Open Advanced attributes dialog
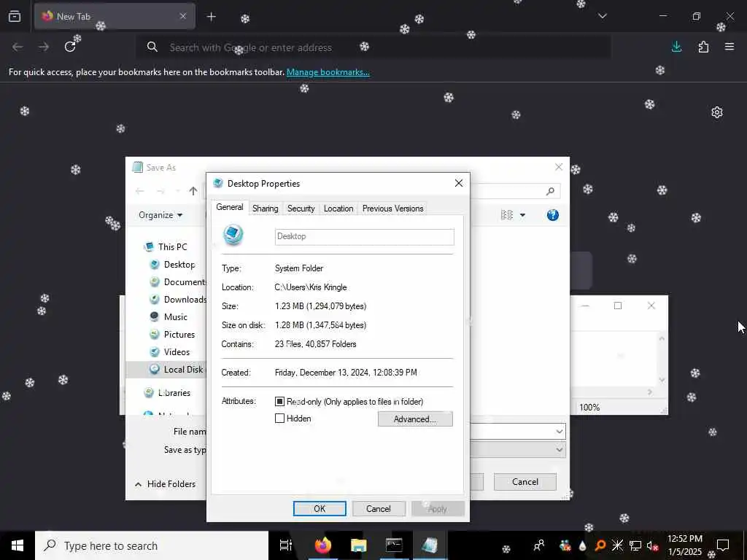The image size is (747, 560). tap(415, 419)
